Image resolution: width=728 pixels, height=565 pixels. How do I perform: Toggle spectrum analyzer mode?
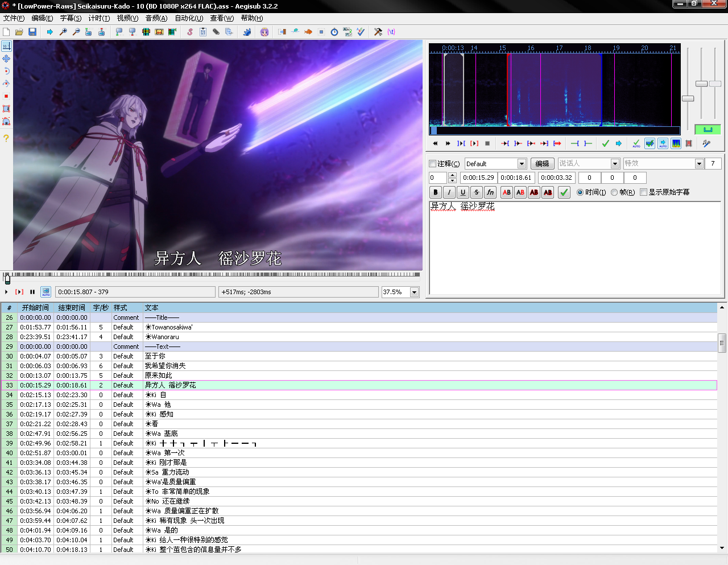pyautogui.click(x=676, y=143)
